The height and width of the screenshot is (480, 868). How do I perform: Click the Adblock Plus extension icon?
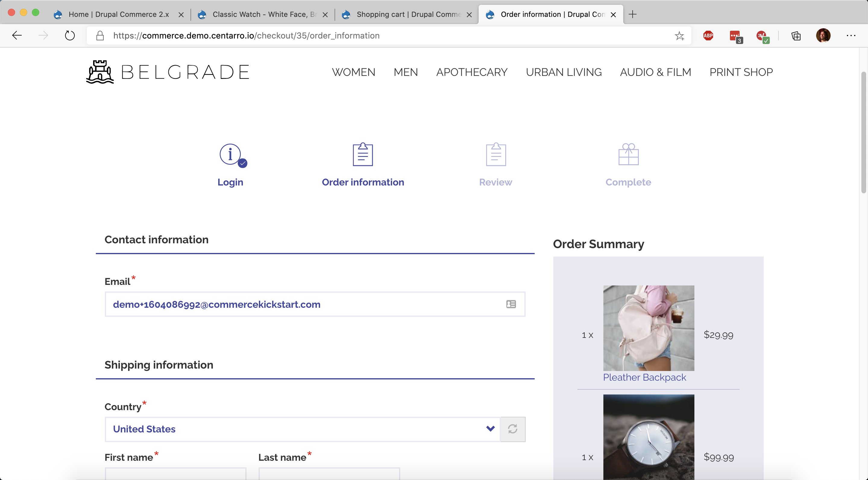click(x=708, y=36)
